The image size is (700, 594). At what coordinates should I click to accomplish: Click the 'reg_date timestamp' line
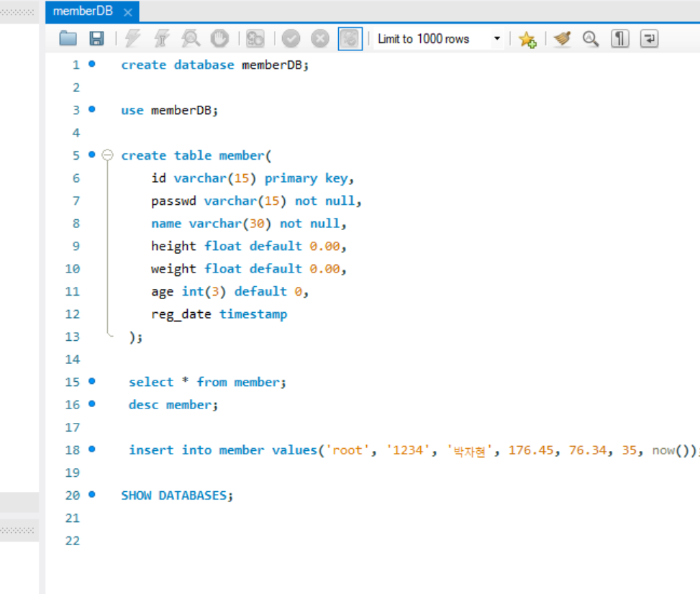click(219, 314)
